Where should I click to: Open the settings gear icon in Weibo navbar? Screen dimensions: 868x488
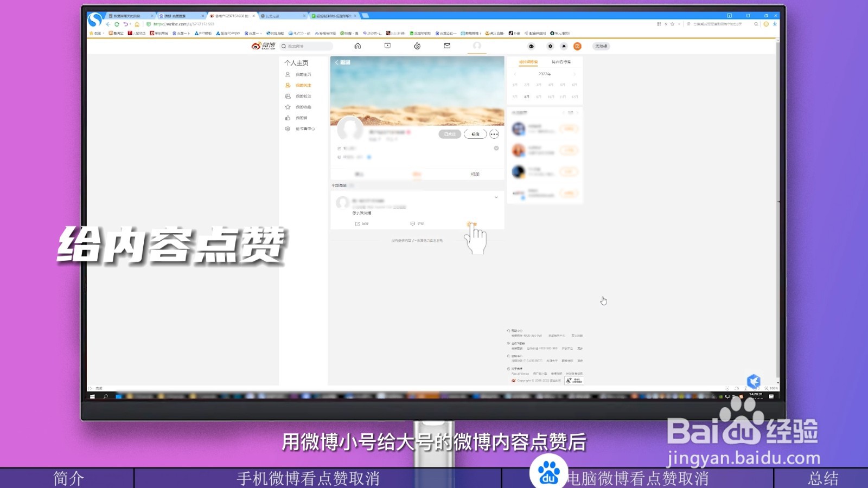click(550, 46)
